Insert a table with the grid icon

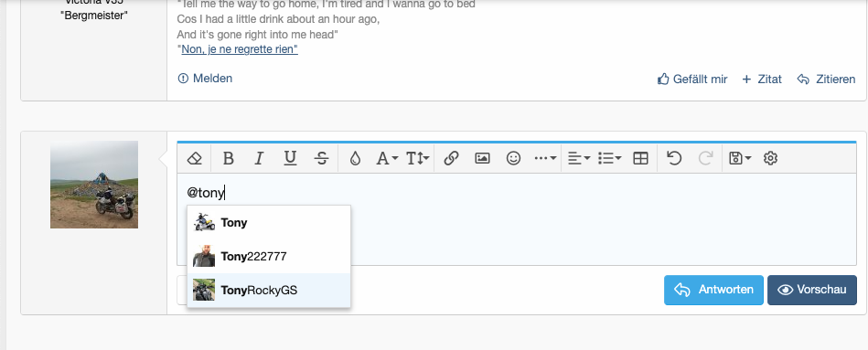[640, 159]
